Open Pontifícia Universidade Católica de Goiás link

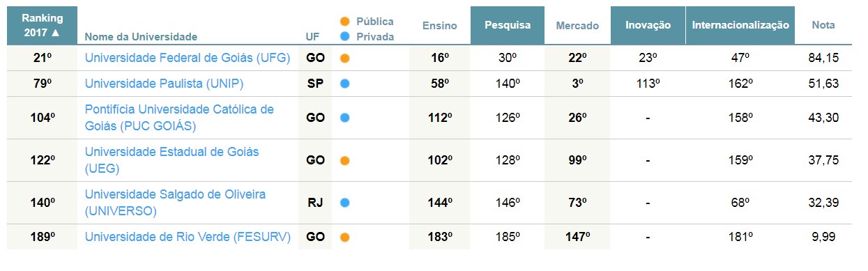pyautogui.click(x=179, y=118)
